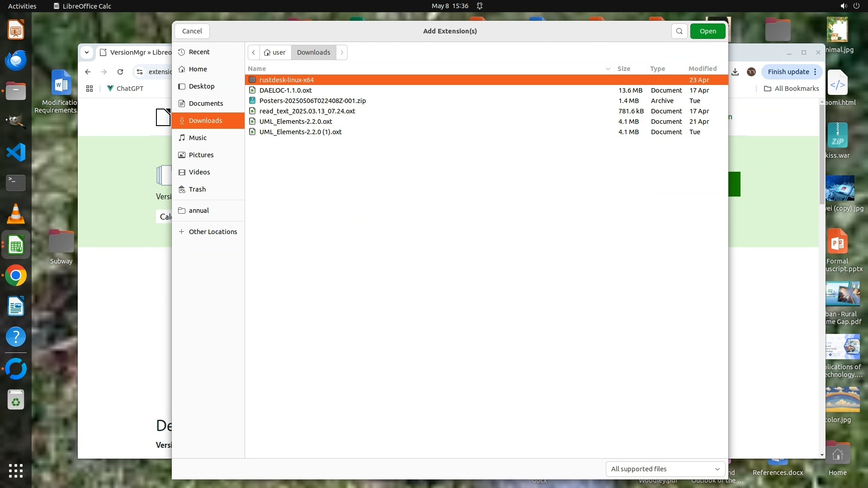The height and width of the screenshot is (488, 868).
Task: Click the Chrome reload page icon
Action: tap(120, 72)
